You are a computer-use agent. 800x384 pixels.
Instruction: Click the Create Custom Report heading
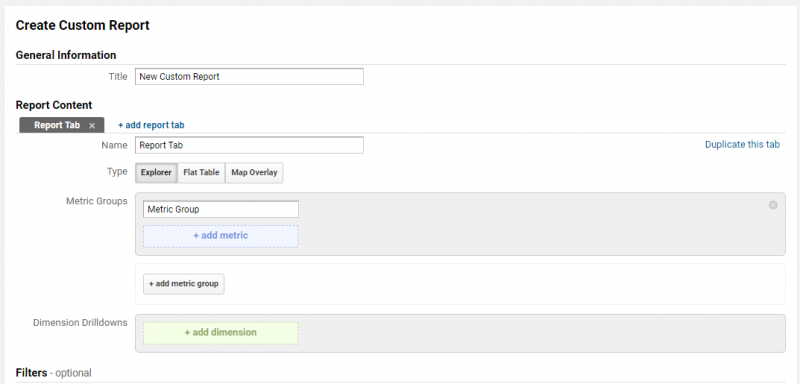tap(83, 25)
